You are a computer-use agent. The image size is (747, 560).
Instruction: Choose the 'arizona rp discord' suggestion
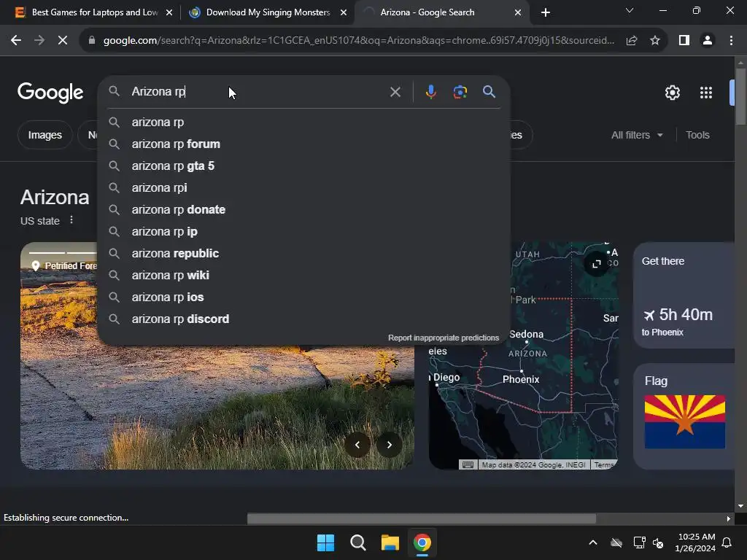(x=304, y=319)
